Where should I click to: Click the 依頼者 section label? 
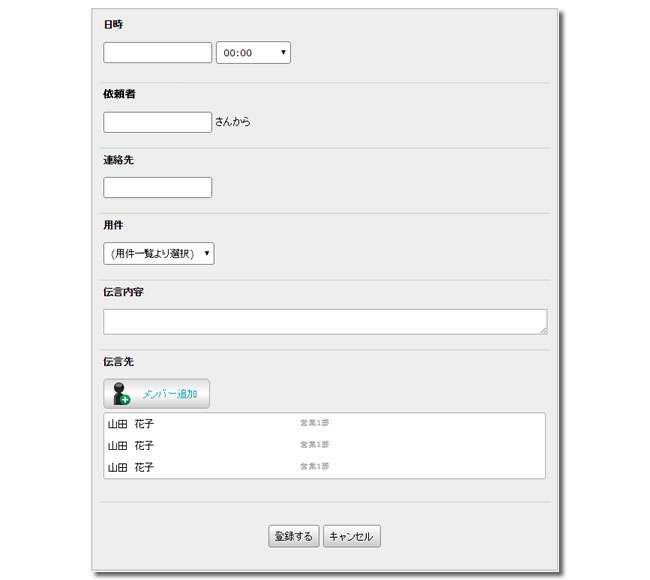click(x=119, y=94)
